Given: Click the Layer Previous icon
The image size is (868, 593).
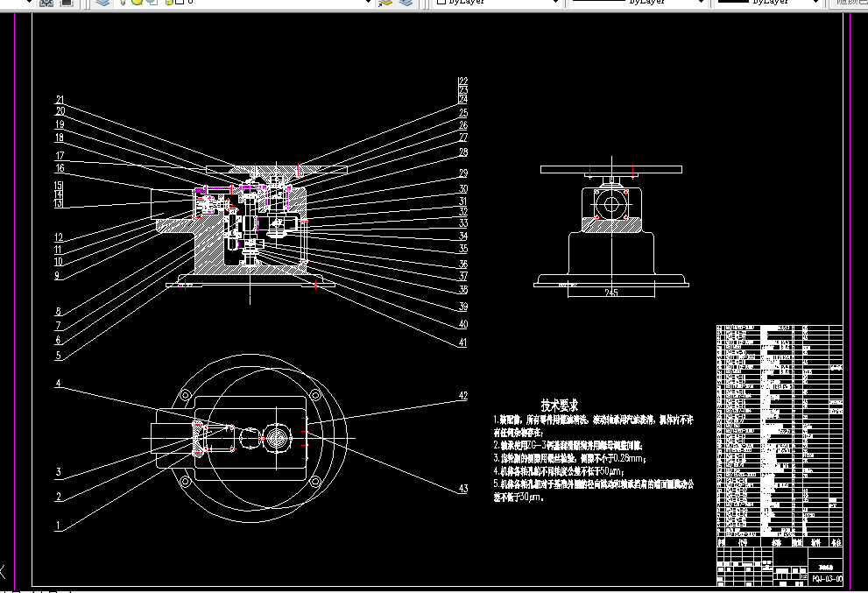Looking at the screenshot, I should tap(406, 3).
